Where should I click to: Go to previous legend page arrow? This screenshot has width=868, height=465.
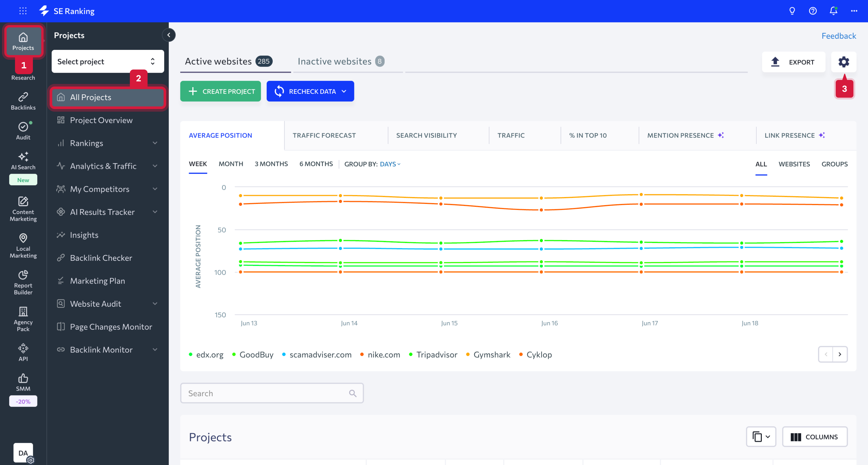826,354
